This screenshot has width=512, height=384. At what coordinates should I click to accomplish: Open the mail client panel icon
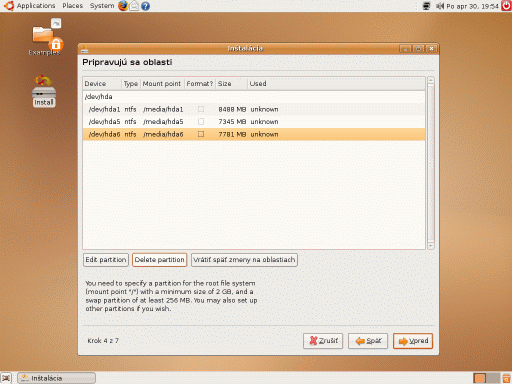tap(134, 6)
